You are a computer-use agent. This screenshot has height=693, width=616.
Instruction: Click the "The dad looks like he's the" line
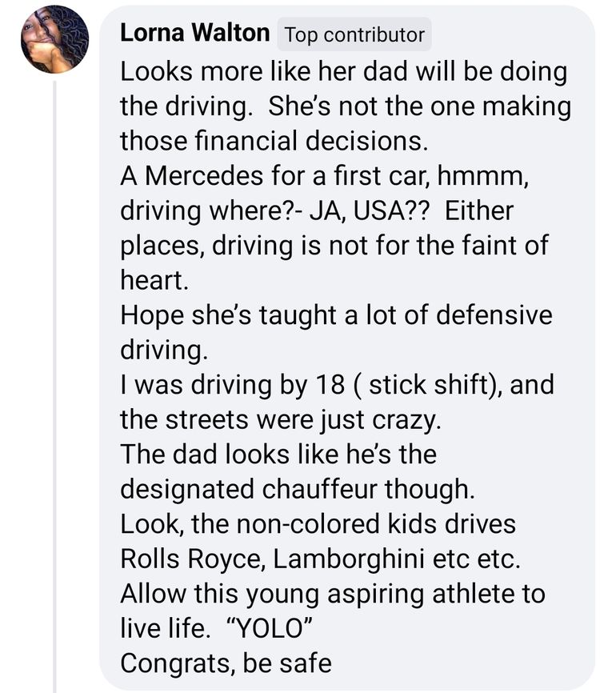pyautogui.click(x=278, y=454)
